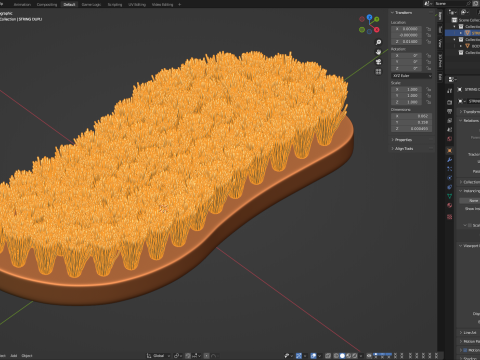
Task: Collapse the Viewport Display panel
Action: click(x=469, y=246)
